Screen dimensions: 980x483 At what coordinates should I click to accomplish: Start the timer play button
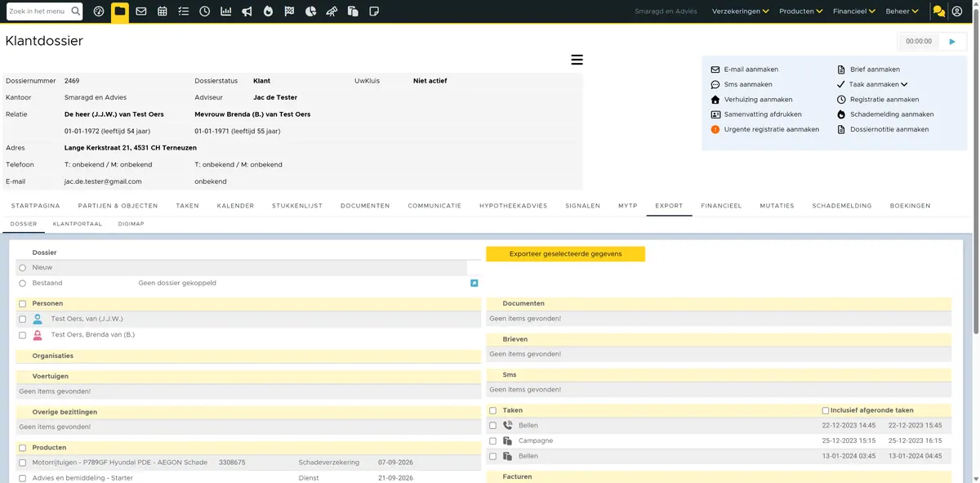[x=952, y=41]
